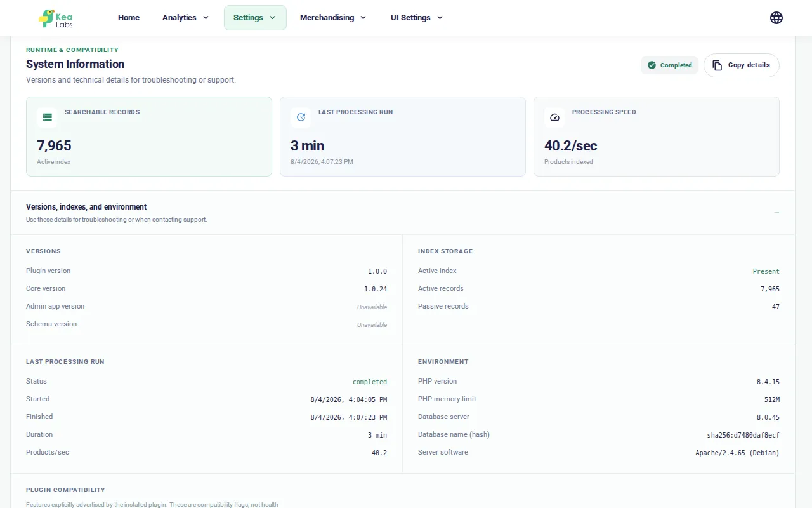812x508 pixels.
Task: Click the Apache/2.4.65 (Debian) value
Action: pos(738,453)
